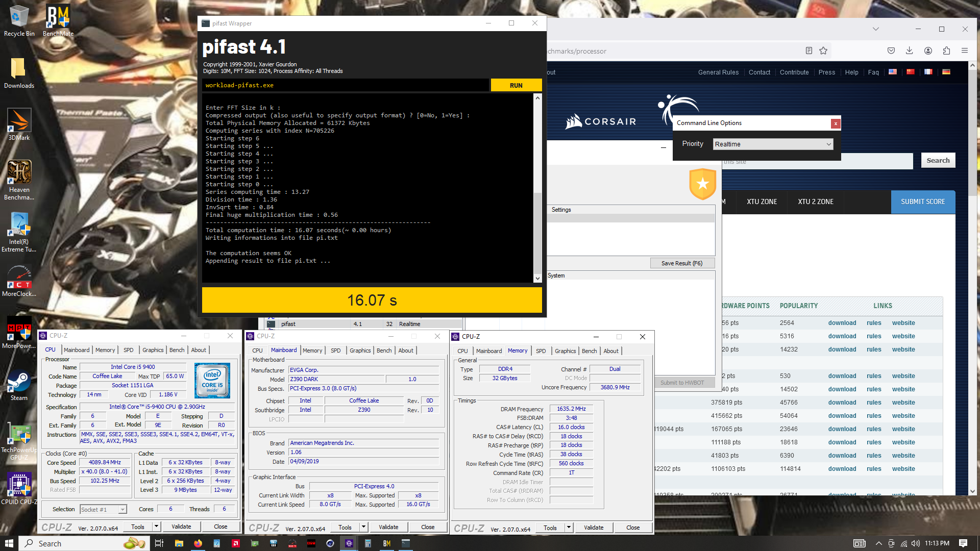The height and width of the screenshot is (551, 980).
Task: Switch site language with the US flag
Action: (x=893, y=72)
